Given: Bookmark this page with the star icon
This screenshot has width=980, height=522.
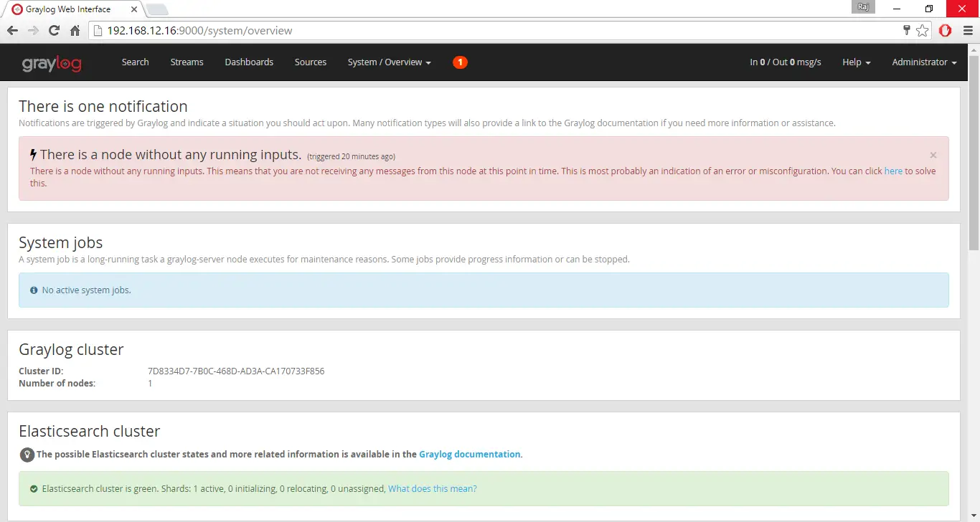Looking at the screenshot, I should [922, 31].
